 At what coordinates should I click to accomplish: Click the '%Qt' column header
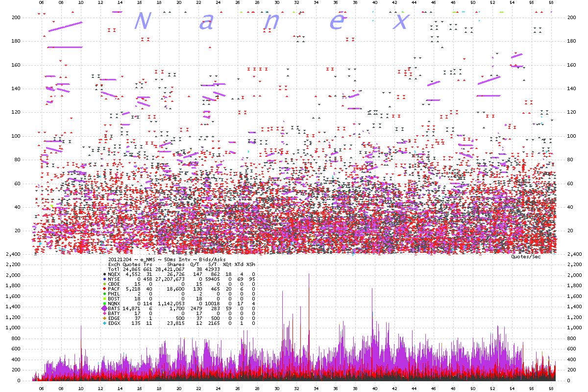(x=227, y=265)
